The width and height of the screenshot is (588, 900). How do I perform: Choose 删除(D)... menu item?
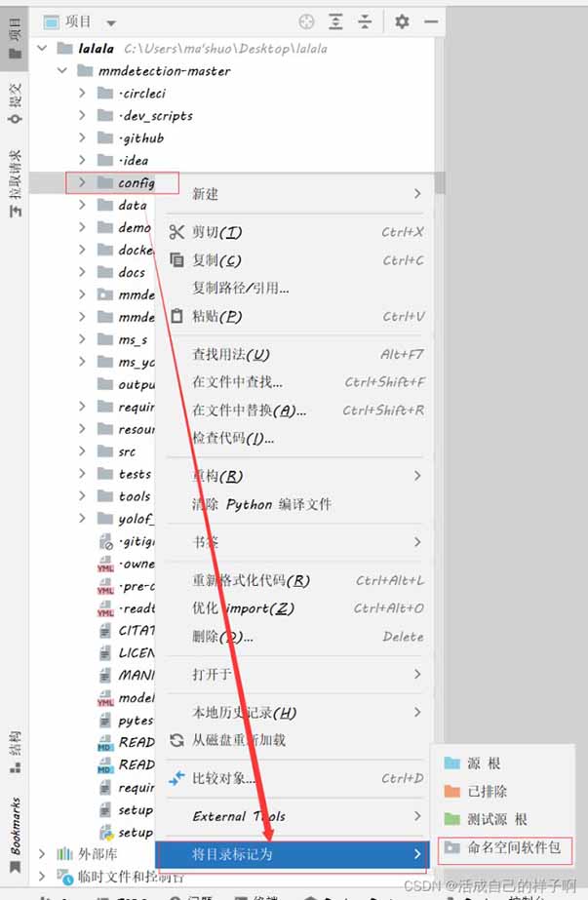295,637
